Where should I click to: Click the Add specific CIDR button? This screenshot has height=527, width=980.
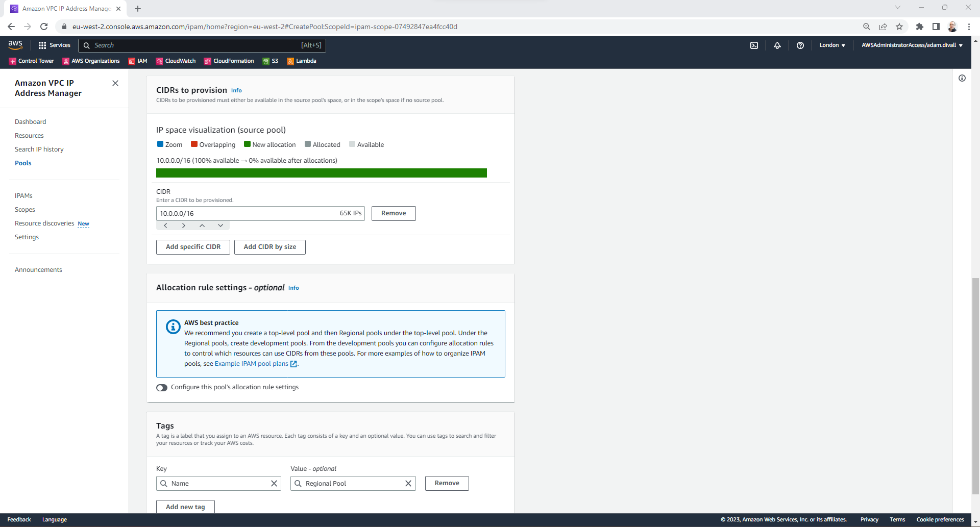193,247
